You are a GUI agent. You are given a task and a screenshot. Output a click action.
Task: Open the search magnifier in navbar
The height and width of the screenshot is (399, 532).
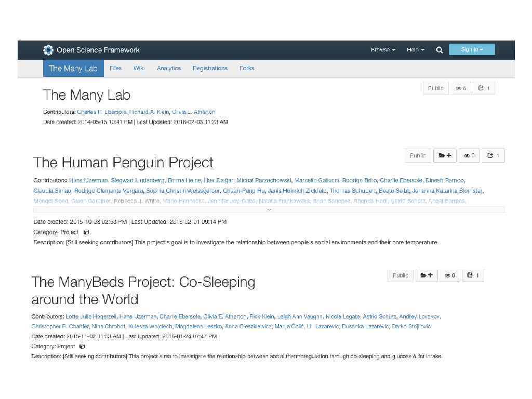click(439, 50)
